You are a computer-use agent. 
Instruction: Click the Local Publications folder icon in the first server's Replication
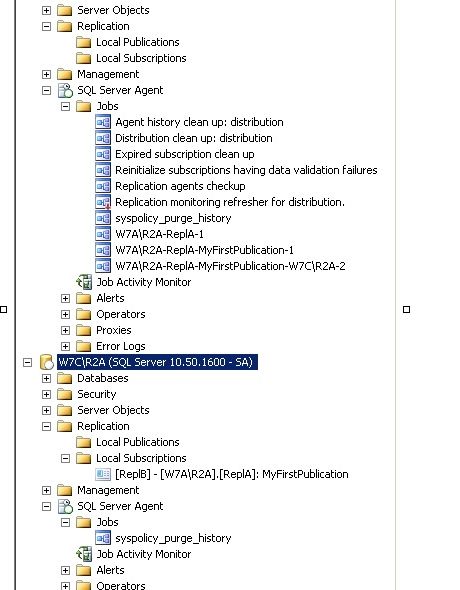pos(83,42)
